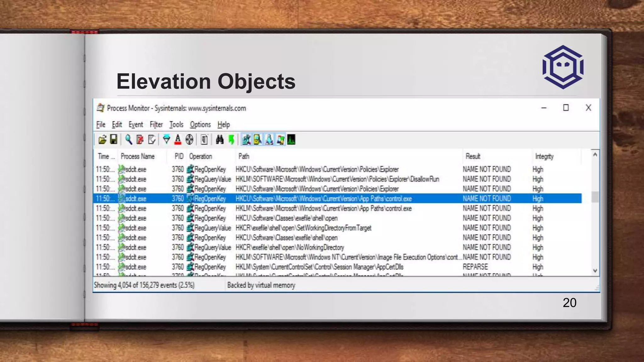Minimize the Process Monitor window
644x362 pixels.
(x=544, y=108)
